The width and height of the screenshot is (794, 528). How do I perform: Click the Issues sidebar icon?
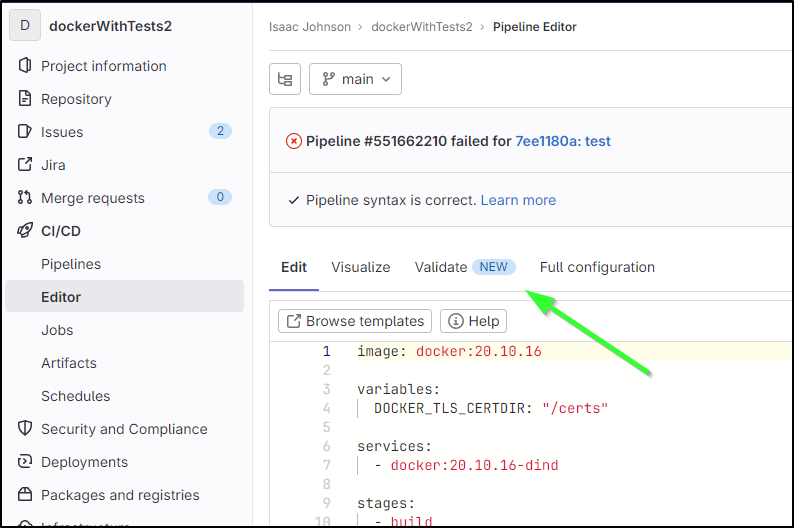coord(25,131)
